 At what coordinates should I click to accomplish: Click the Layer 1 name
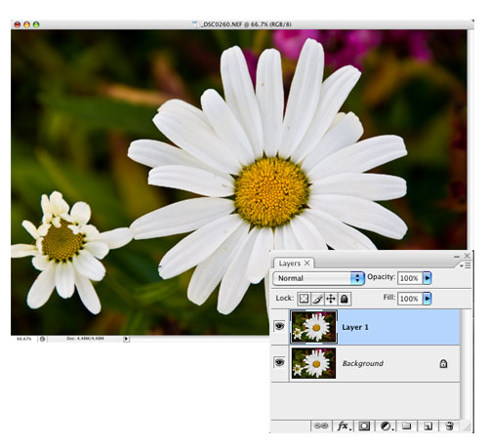click(355, 327)
